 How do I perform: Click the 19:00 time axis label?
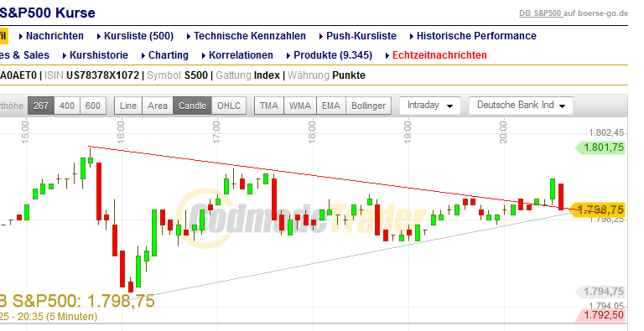(x=408, y=132)
